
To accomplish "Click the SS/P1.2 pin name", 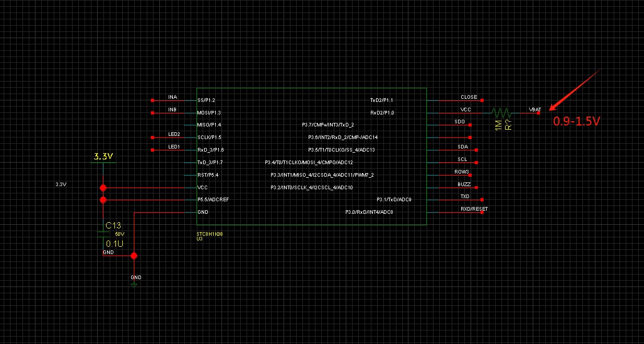I will [x=206, y=100].
